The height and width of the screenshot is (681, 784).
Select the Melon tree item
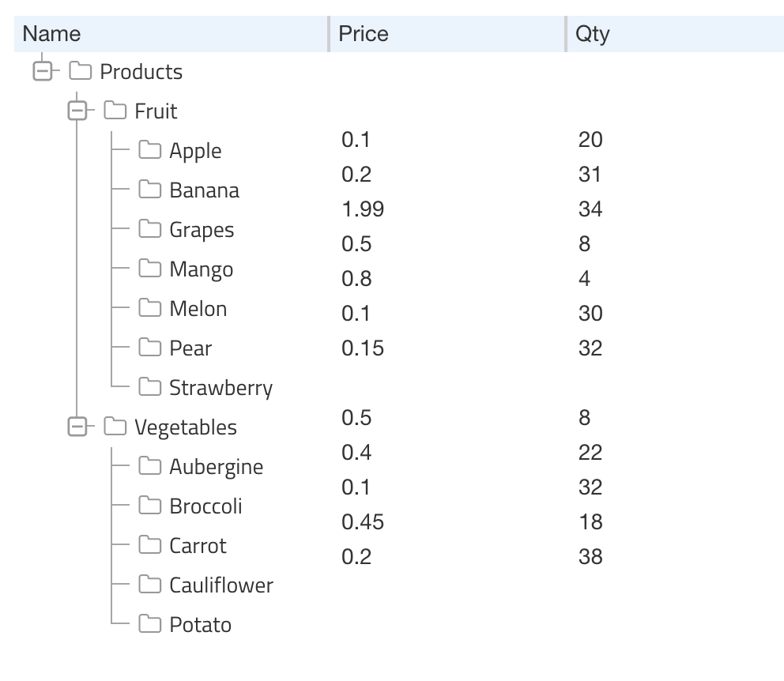pos(198,309)
